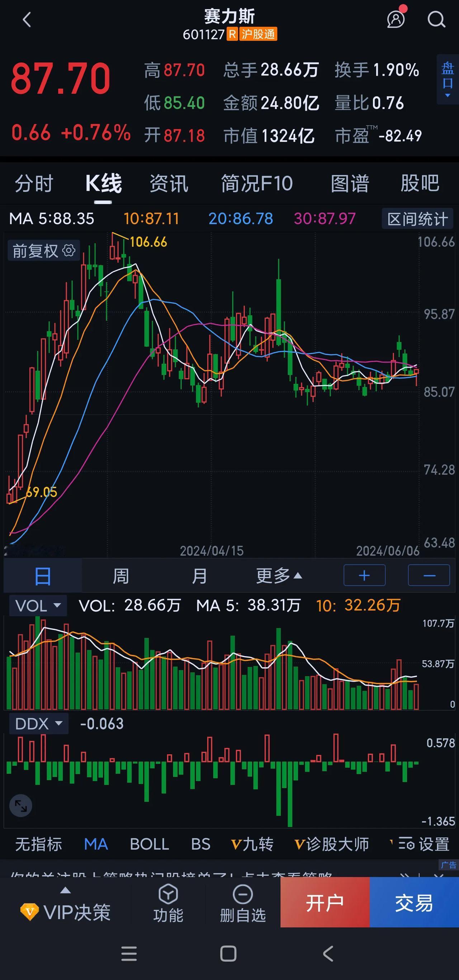Tap 市值 1324亿 market cap
This screenshot has width=459, height=980.
269,136
